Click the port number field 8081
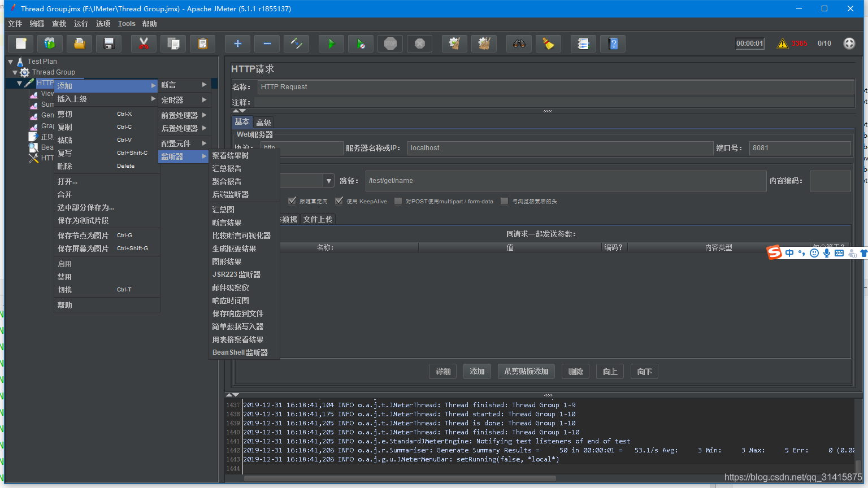Image resolution: width=868 pixels, height=488 pixels. coord(800,148)
